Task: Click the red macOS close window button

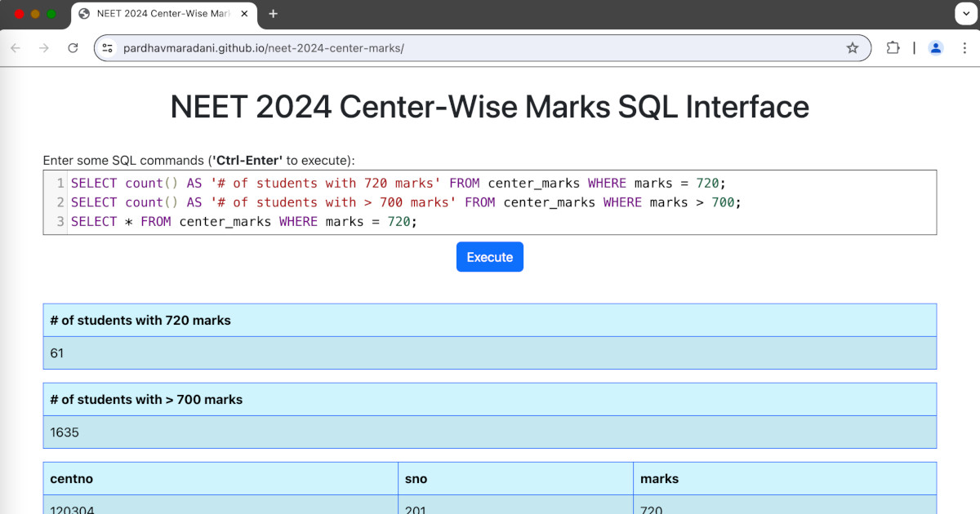Action: click(20, 14)
